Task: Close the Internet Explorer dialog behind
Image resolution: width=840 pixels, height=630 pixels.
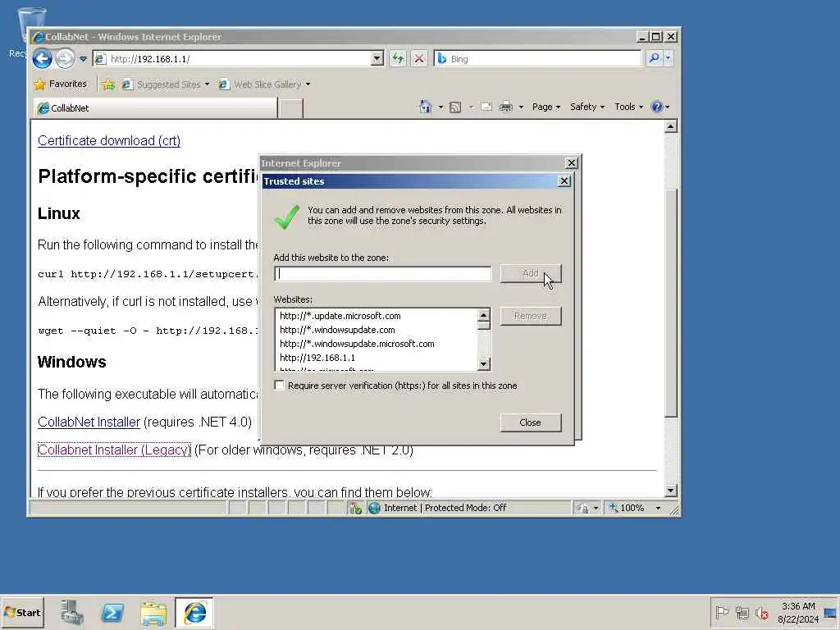Action: click(x=572, y=163)
